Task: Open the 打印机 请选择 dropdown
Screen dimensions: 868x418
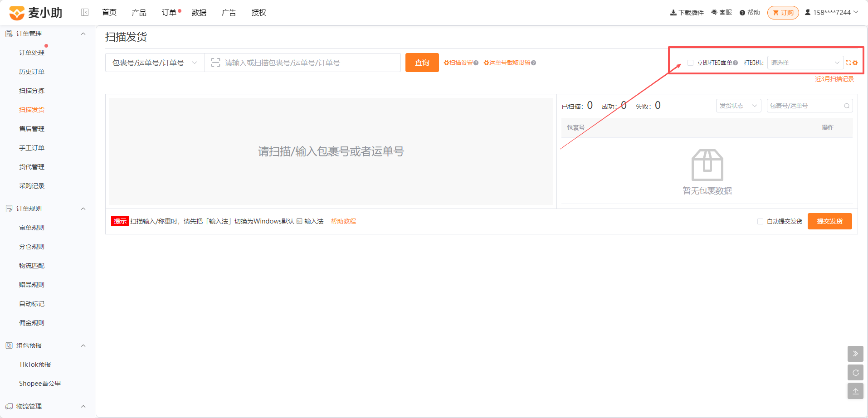Action: point(805,63)
